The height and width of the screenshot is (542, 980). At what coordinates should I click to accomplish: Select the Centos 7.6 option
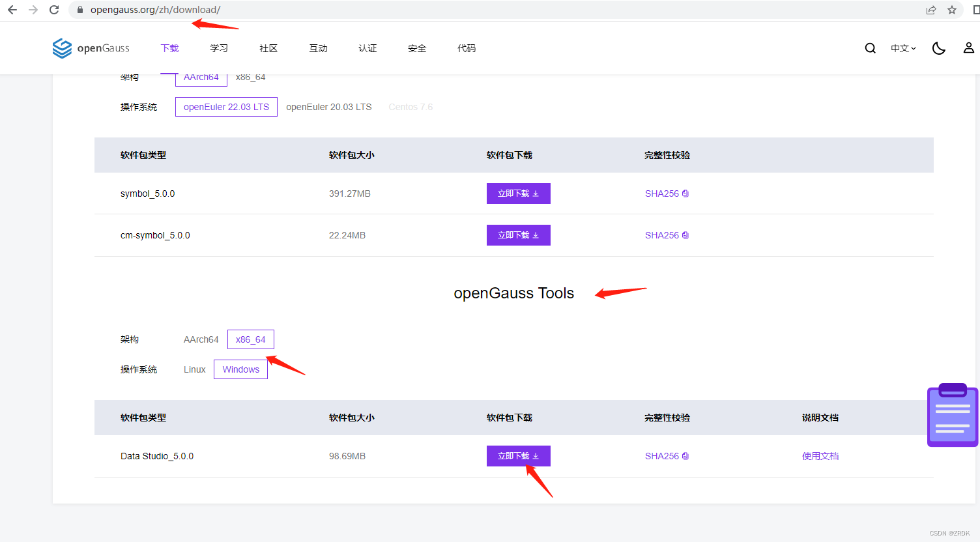pyautogui.click(x=411, y=107)
